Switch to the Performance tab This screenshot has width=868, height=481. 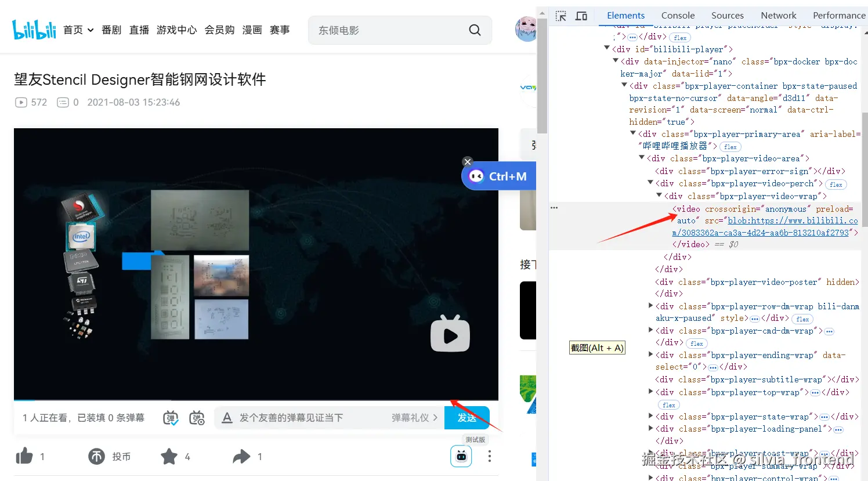[839, 16]
